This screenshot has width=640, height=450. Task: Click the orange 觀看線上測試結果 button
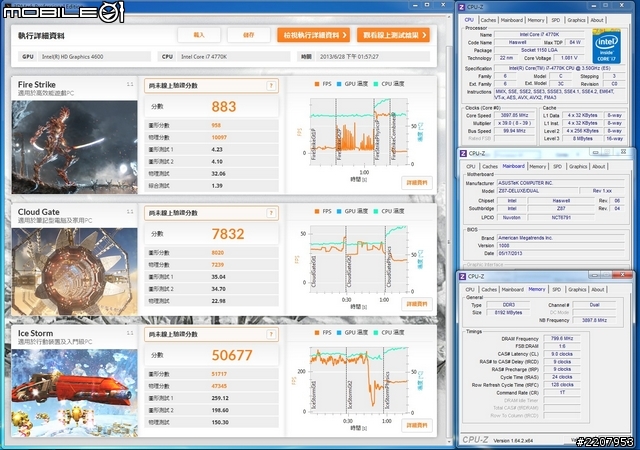393,35
